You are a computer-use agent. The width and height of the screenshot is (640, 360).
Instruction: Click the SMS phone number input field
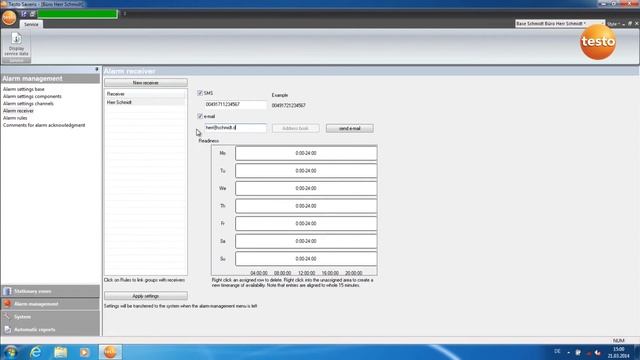236,104
